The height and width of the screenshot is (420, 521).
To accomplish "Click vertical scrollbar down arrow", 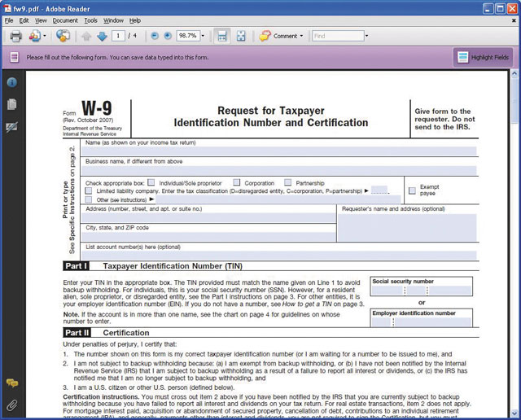I will coord(514,413).
